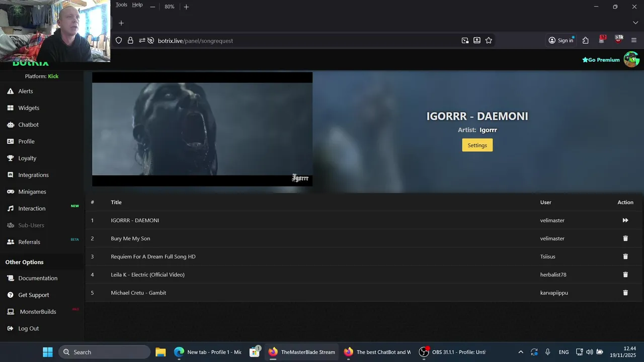Switch to TheMasterBlade Stream taskbar window
644x362 pixels.
(302, 352)
